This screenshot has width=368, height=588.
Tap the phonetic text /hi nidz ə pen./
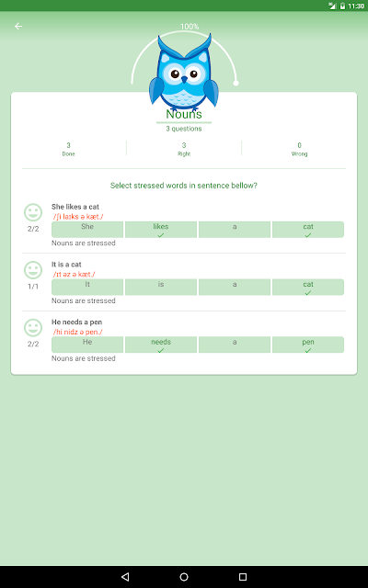[x=77, y=332]
